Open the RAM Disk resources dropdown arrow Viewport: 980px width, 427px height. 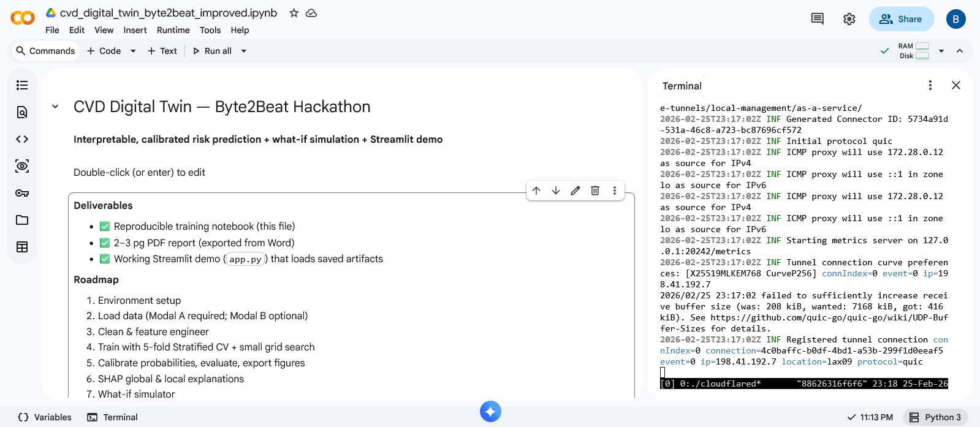pyautogui.click(x=941, y=51)
